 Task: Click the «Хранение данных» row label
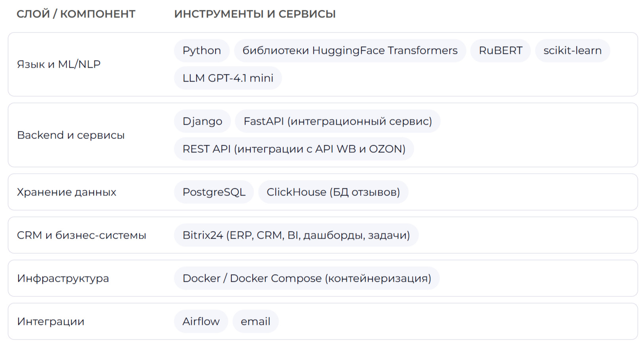coord(66,192)
